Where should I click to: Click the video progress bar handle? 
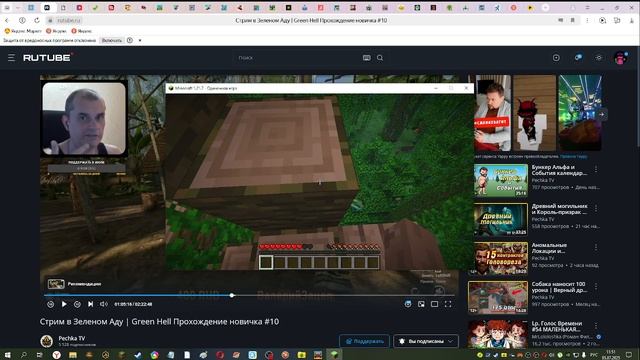point(232,295)
